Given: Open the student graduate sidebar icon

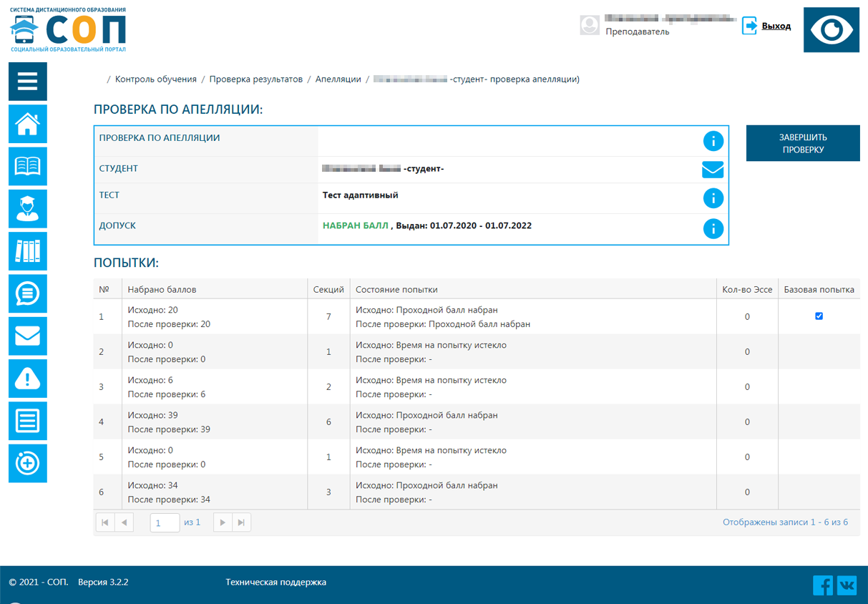Looking at the screenshot, I should pos(27,208).
